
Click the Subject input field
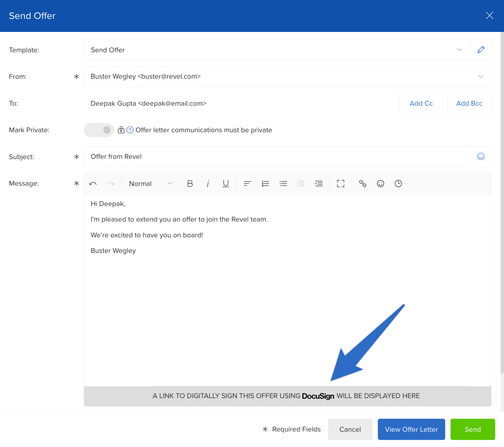277,157
